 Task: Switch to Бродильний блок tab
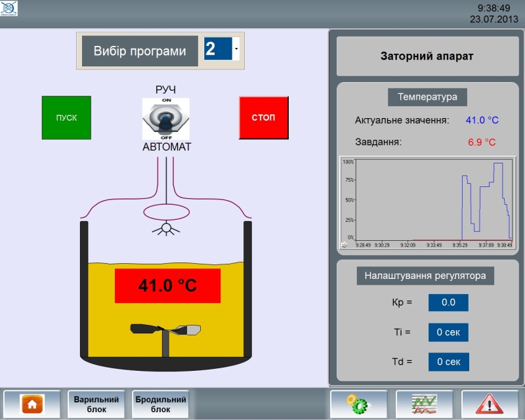161,404
